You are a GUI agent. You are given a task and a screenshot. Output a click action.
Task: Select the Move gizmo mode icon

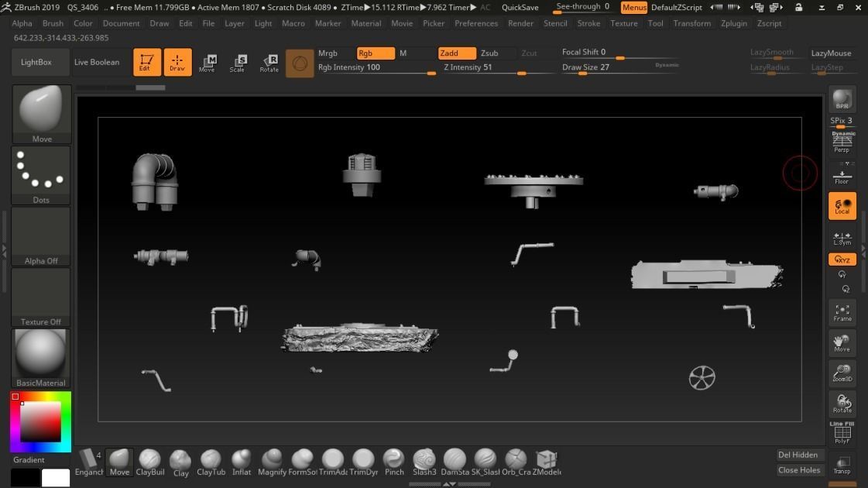pyautogui.click(x=208, y=63)
